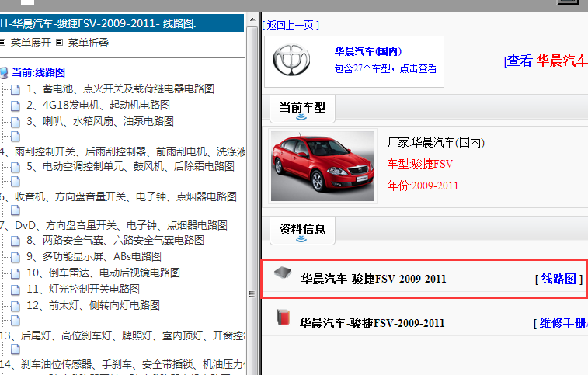Click page icon beside 灯光控制开关电路图
588x375 pixels.
[16, 290]
